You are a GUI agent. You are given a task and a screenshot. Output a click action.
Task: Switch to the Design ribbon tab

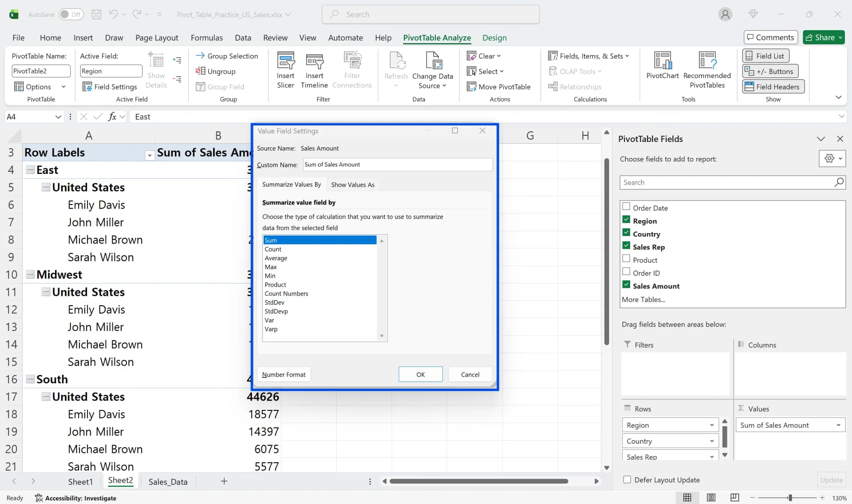[494, 38]
